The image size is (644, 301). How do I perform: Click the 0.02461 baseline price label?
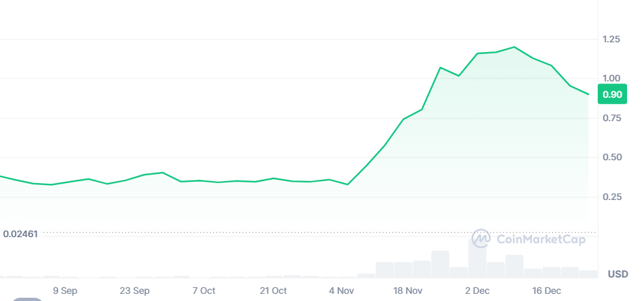point(21,233)
